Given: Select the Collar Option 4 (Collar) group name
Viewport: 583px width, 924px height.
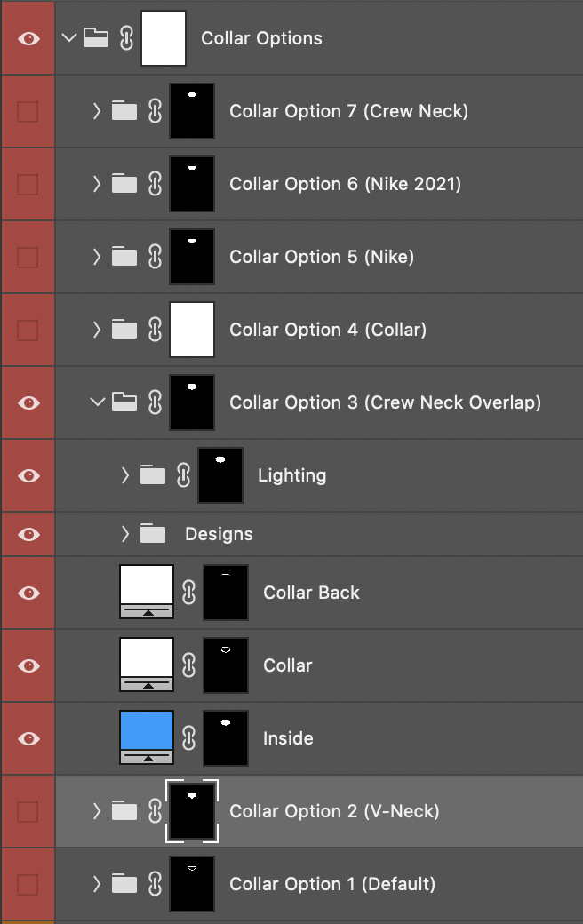Looking at the screenshot, I should pyautogui.click(x=328, y=330).
